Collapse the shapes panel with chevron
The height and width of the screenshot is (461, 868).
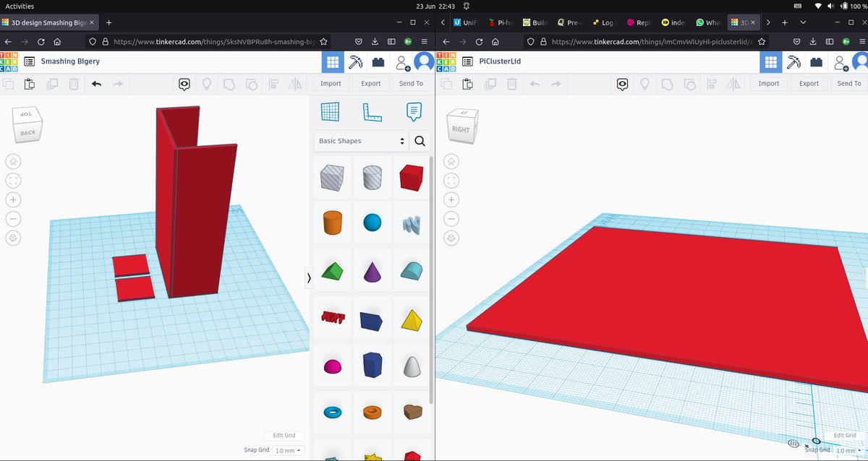[x=309, y=277]
